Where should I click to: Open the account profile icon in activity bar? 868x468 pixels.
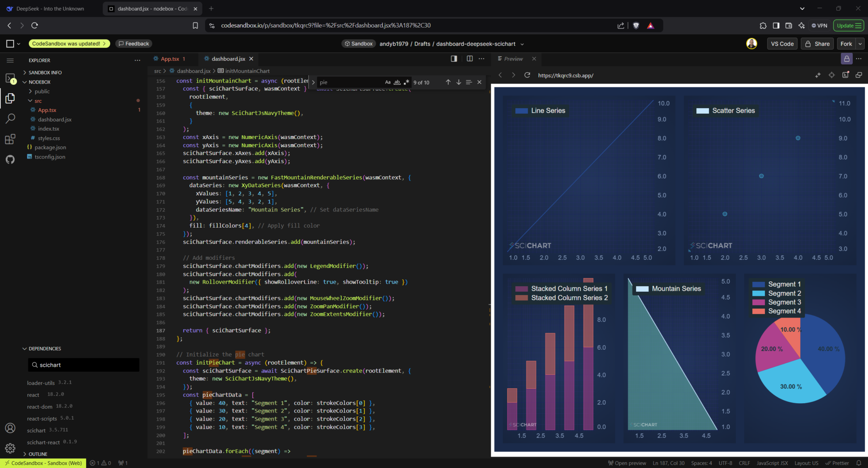(x=10, y=428)
